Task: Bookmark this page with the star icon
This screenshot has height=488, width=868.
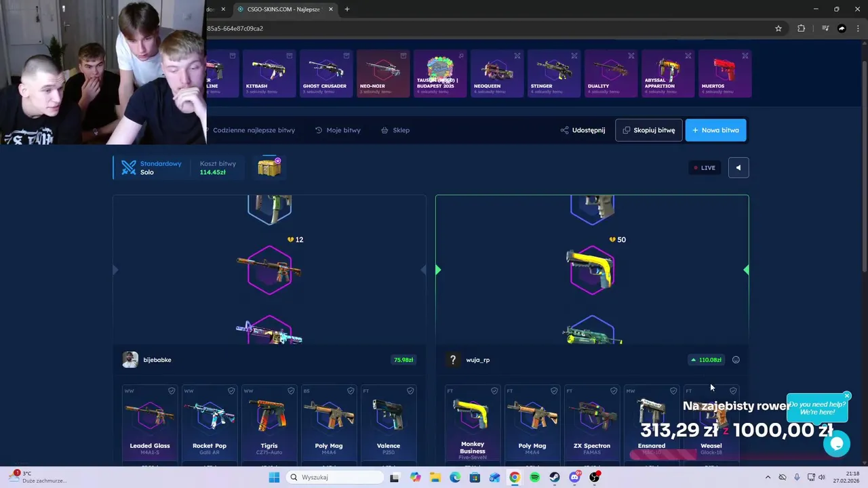Action: coord(778,28)
